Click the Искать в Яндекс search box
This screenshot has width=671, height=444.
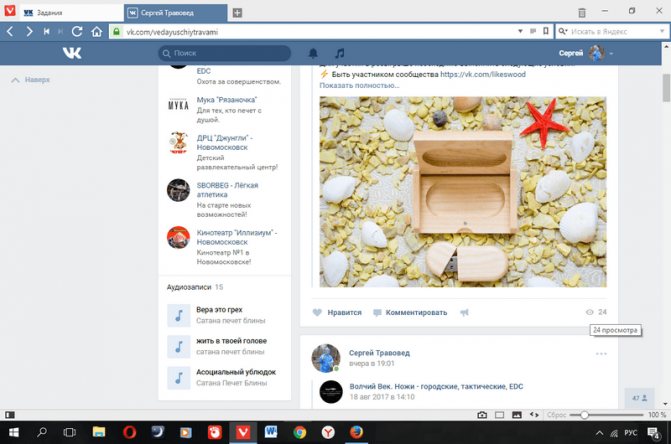pyautogui.click(x=613, y=32)
